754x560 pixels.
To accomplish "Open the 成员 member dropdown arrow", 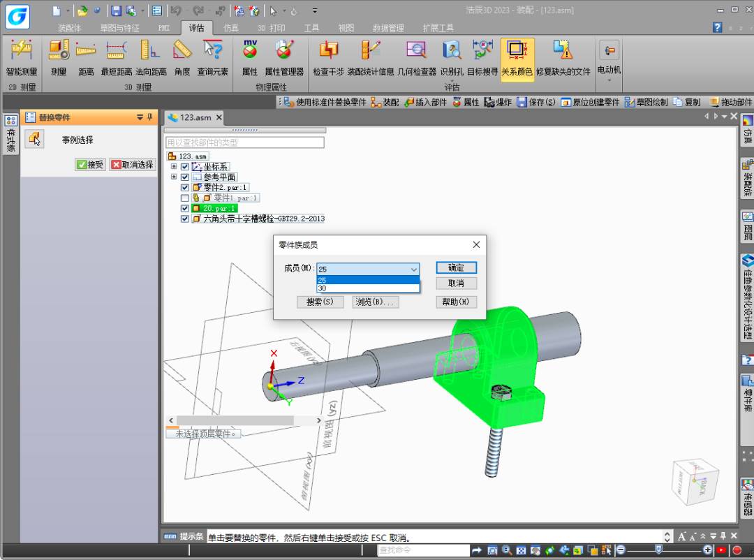I will (413, 270).
